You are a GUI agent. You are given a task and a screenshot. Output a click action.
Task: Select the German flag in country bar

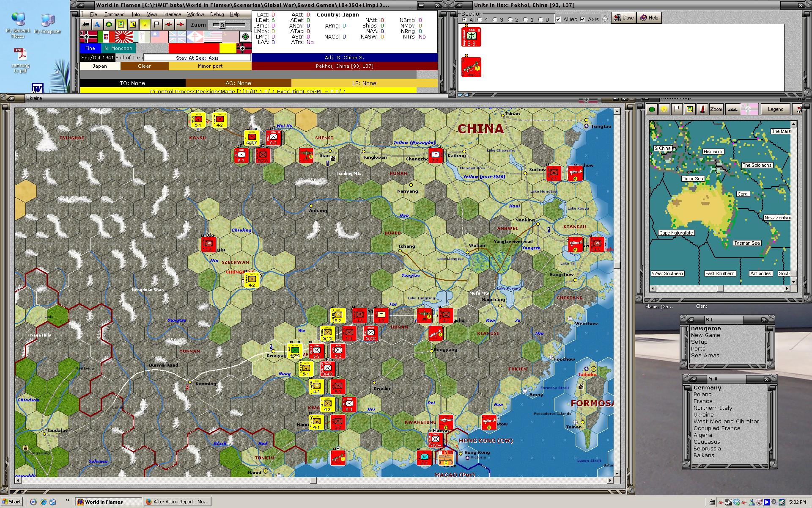pyautogui.click(x=88, y=37)
